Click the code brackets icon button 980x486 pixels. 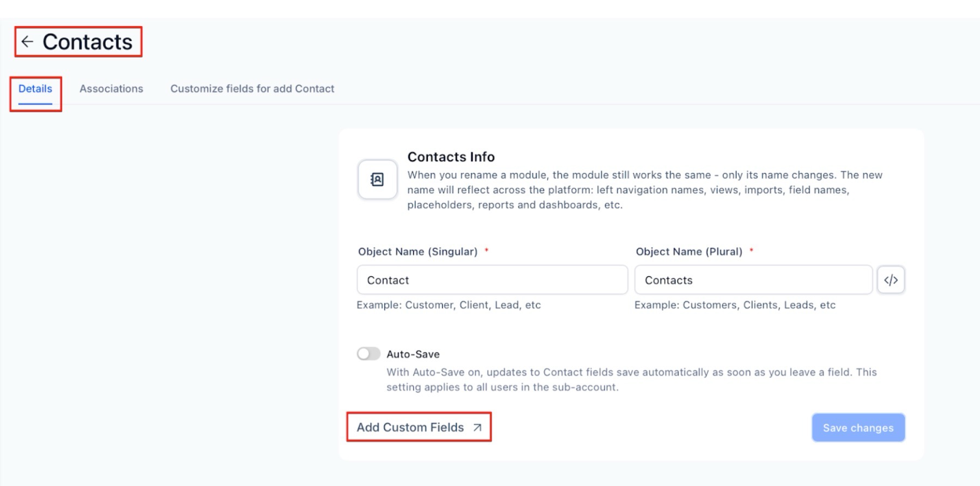pyautogui.click(x=891, y=280)
